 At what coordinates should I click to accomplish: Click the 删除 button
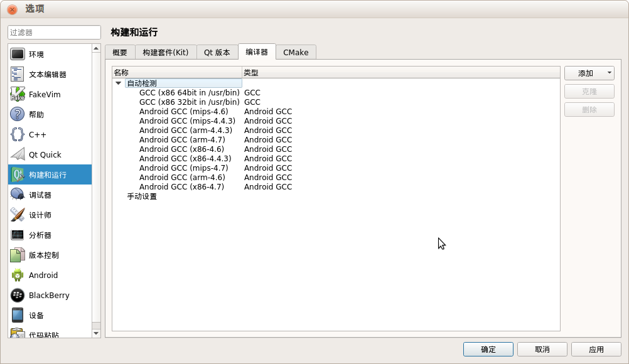click(x=589, y=109)
